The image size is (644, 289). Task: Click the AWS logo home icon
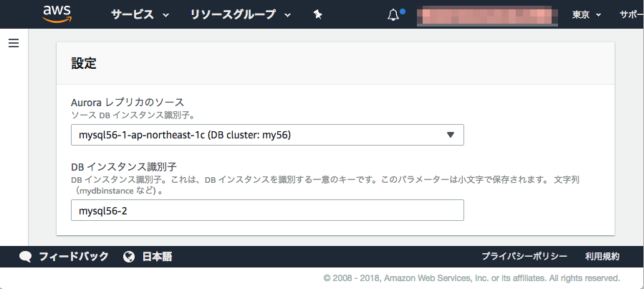click(57, 14)
